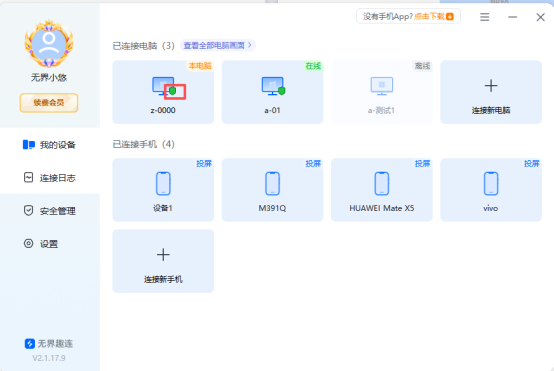Screen dimensions: 554x371
Task: Open the z-0000 computer card
Action: point(163,92)
